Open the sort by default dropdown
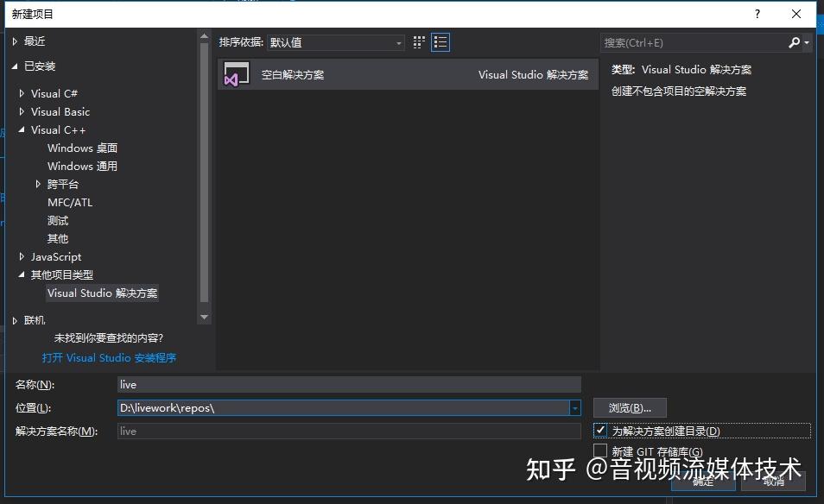The width and height of the screenshot is (824, 504). pyautogui.click(x=336, y=42)
